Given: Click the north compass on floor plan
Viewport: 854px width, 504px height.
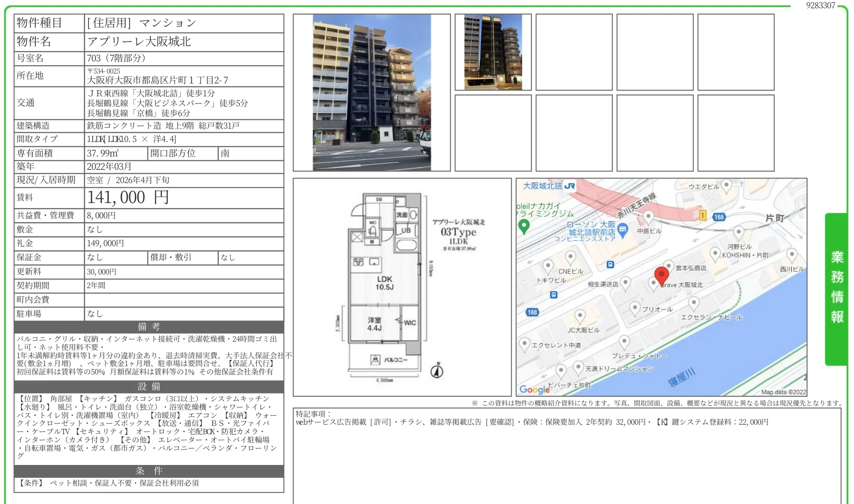Looking at the screenshot, I should tap(437, 370).
